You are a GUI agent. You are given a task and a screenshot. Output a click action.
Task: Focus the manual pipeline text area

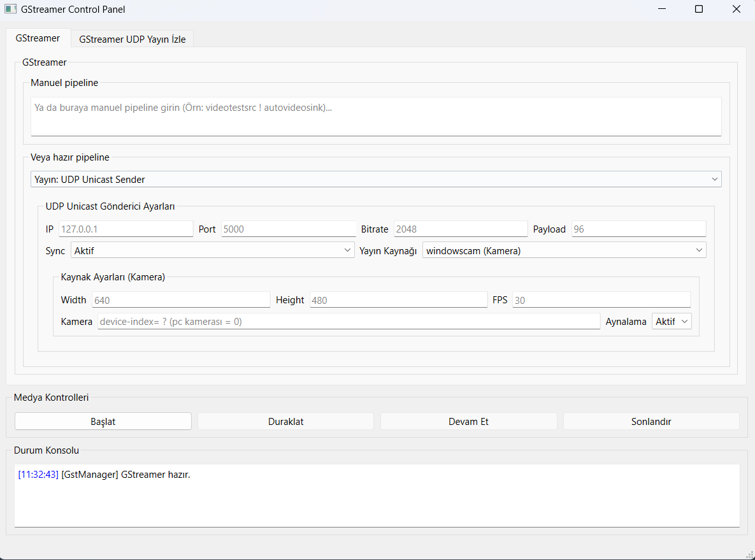coord(376,116)
